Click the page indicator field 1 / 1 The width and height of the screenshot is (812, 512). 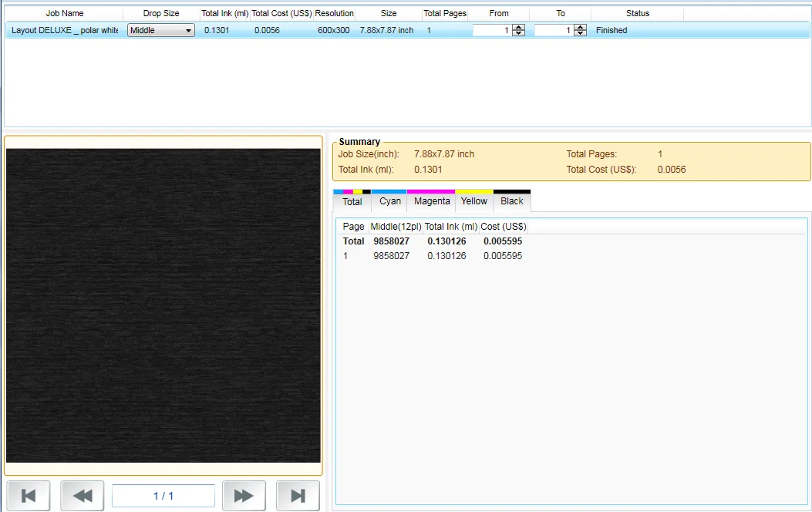coord(163,496)
